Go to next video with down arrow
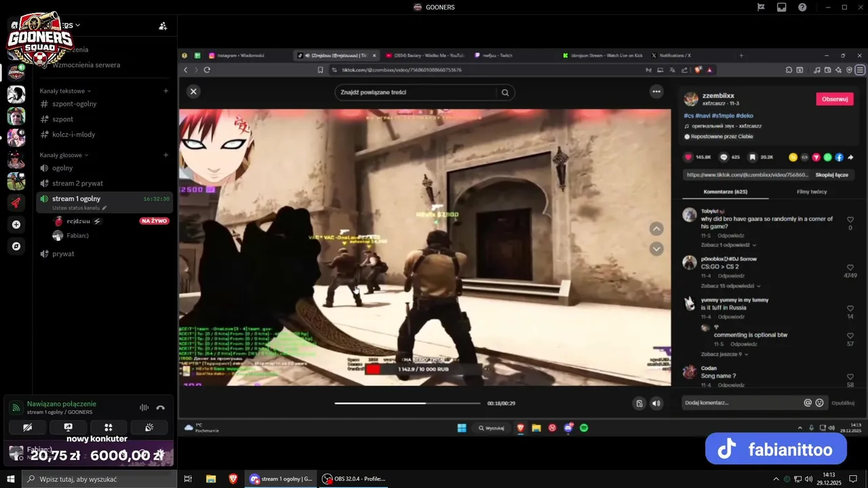The width and height of the screenshot is (868, 488). (x=656, y=249)
